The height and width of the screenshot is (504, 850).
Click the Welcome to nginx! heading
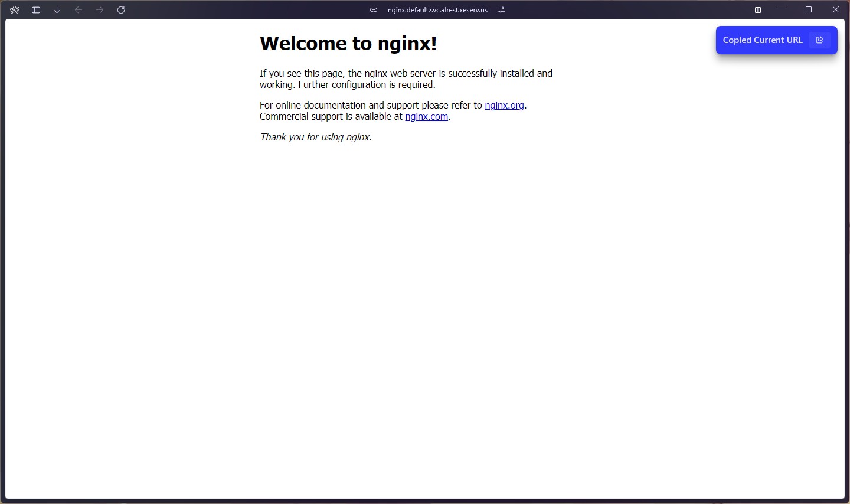(348, 44)
